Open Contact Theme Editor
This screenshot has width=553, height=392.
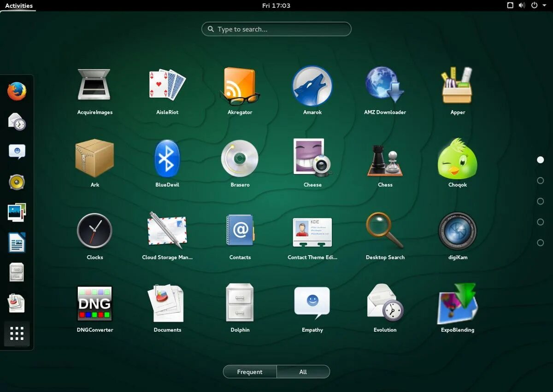point(312,233)
